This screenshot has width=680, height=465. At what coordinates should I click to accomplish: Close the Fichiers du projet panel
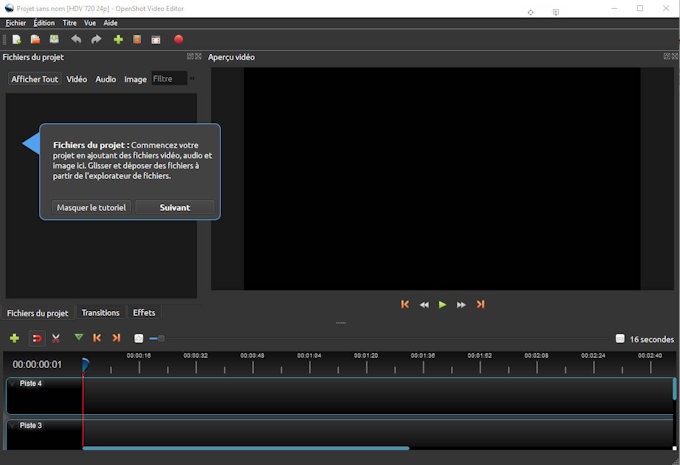pyautogui.click(x=198, y=56)
